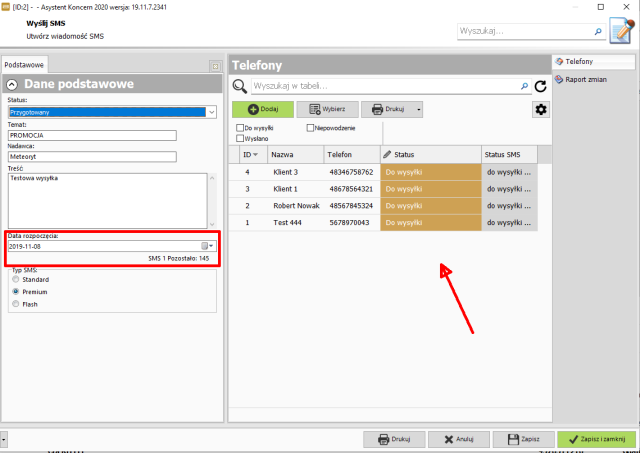Screen dimensions: 640x453
Task: Click the Wybierz button
Action: [x=327, y=109]
